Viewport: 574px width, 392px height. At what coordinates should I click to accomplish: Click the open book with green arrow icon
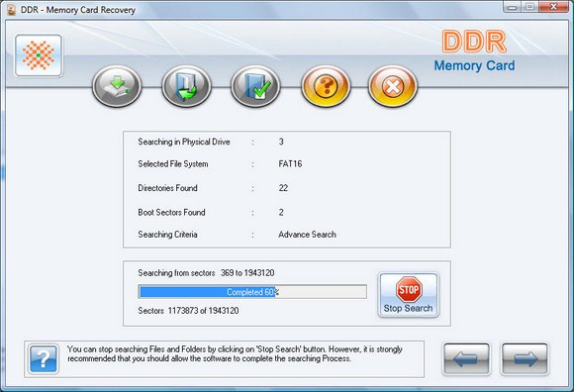186,86
